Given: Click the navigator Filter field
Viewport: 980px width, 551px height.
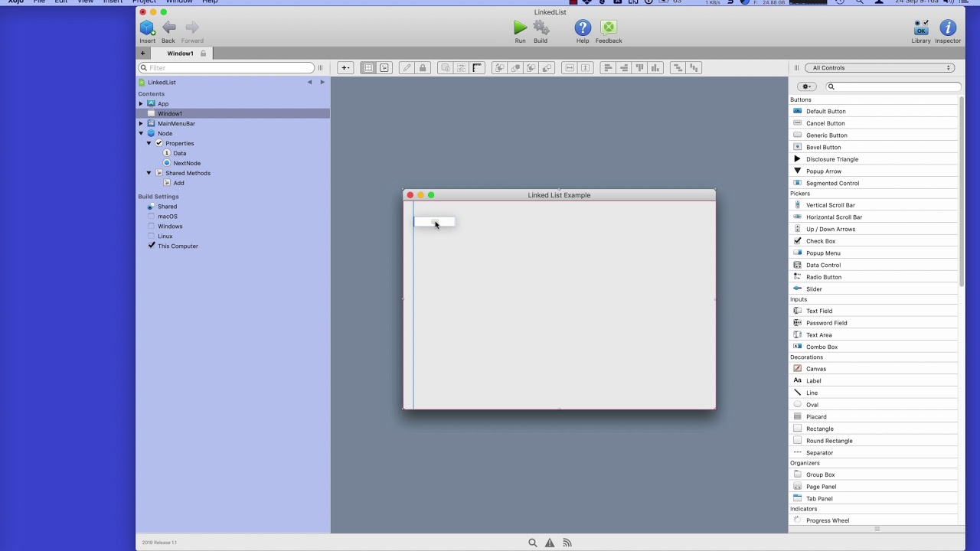Looking at the screenshot, I should [226, 68].
